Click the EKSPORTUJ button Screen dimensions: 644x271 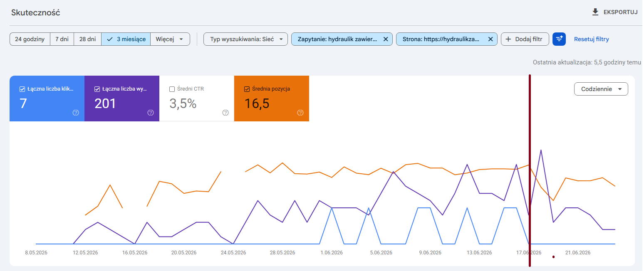coord(615,12)
